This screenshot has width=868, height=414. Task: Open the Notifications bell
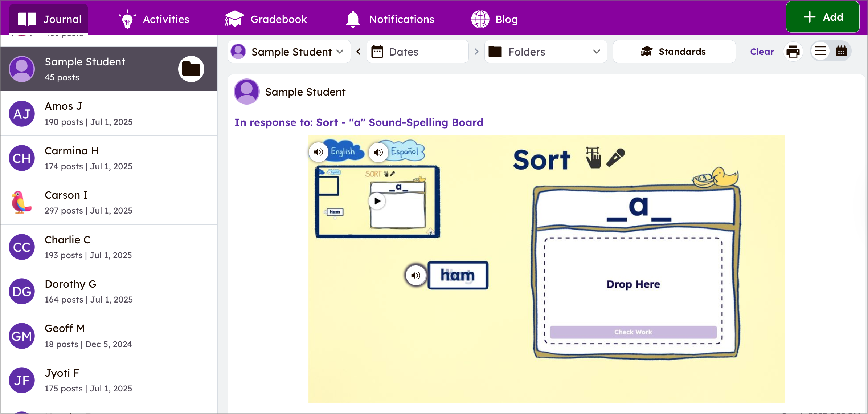(x=353, y=19)
